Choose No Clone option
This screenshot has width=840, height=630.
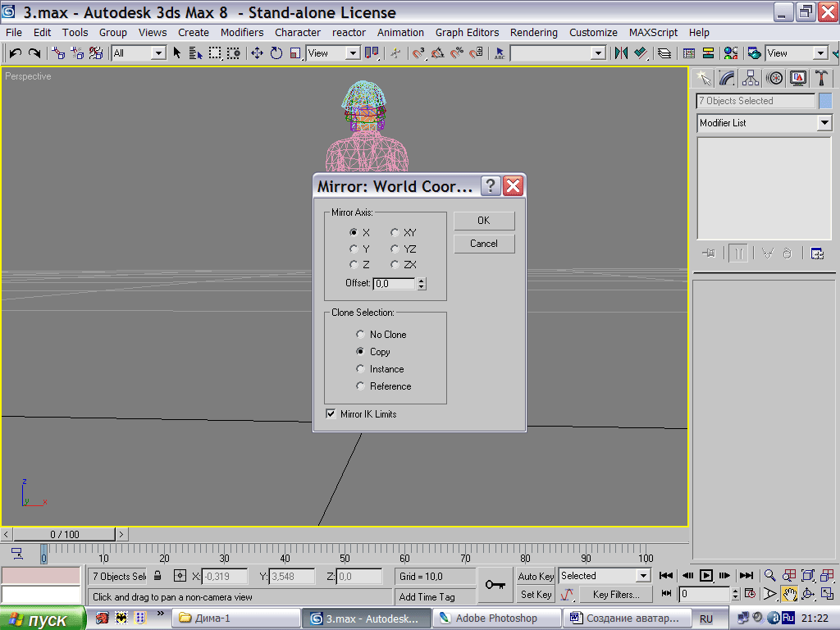[x=361, y=335]
